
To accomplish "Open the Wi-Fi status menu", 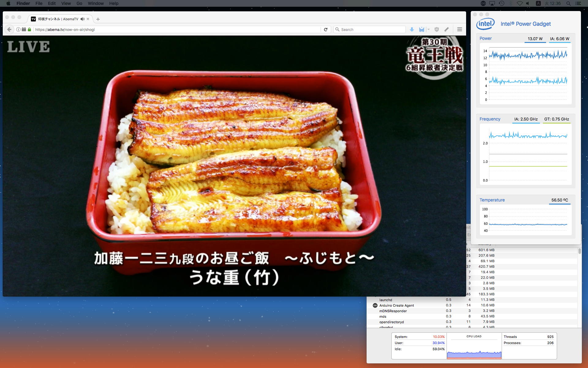I will pos(520,3).
